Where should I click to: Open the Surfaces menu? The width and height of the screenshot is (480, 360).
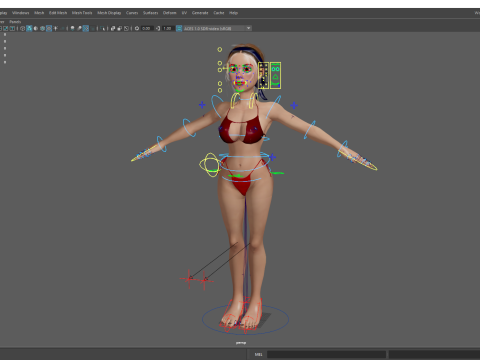(x=150, y=13)
